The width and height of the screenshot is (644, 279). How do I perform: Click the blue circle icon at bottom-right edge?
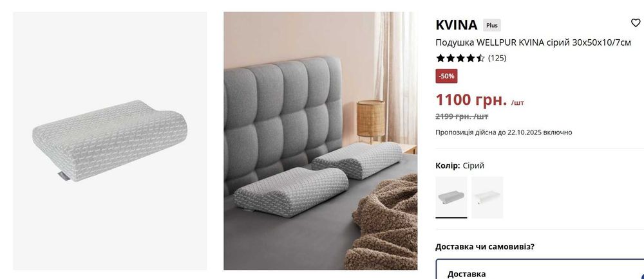(642, 276)
